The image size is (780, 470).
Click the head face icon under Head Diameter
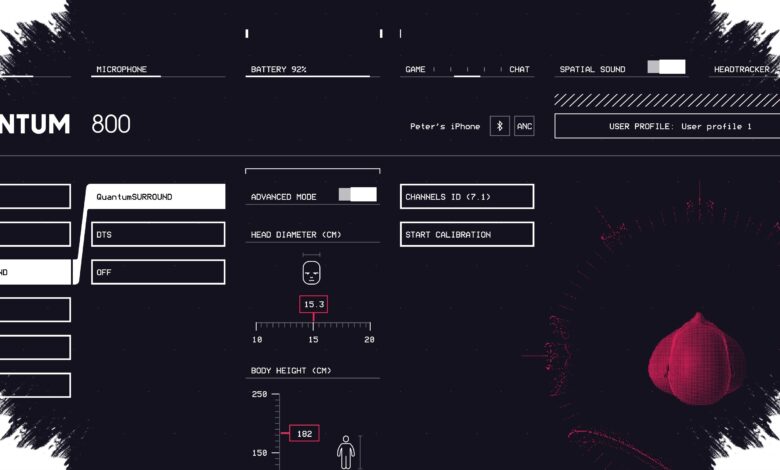[x=311, y=273]
